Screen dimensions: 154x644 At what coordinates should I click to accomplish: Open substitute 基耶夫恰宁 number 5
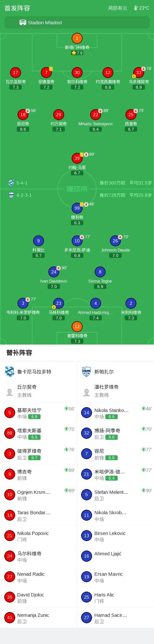[x=38, y=413]
